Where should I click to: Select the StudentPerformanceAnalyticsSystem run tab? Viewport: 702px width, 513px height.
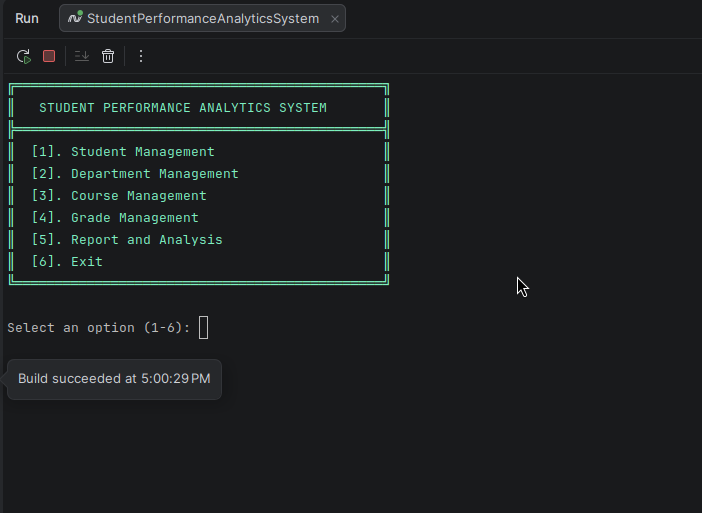click(x=202, y=18)
